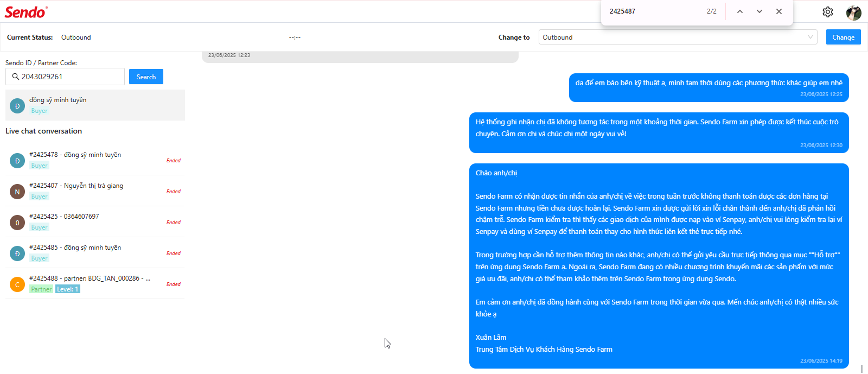Click the message about báo bên kỹ thuật
The height and width of the screenshot is (374, 868).
click(709, 87)
